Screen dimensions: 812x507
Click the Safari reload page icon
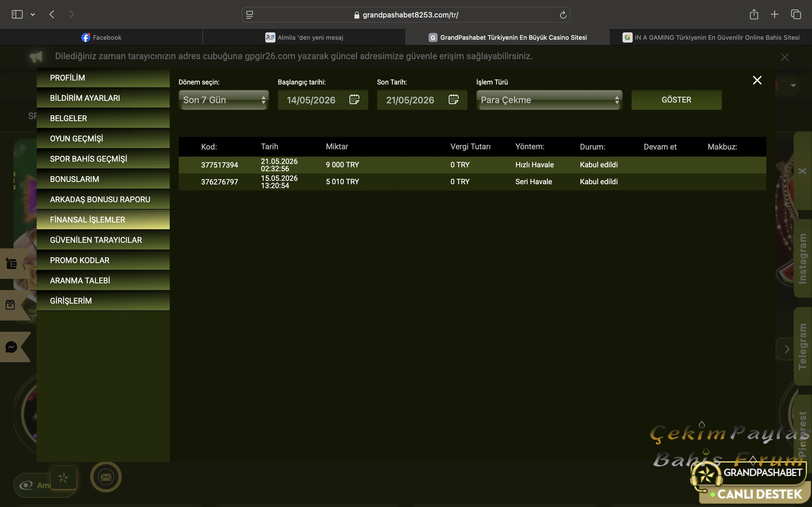563,15
